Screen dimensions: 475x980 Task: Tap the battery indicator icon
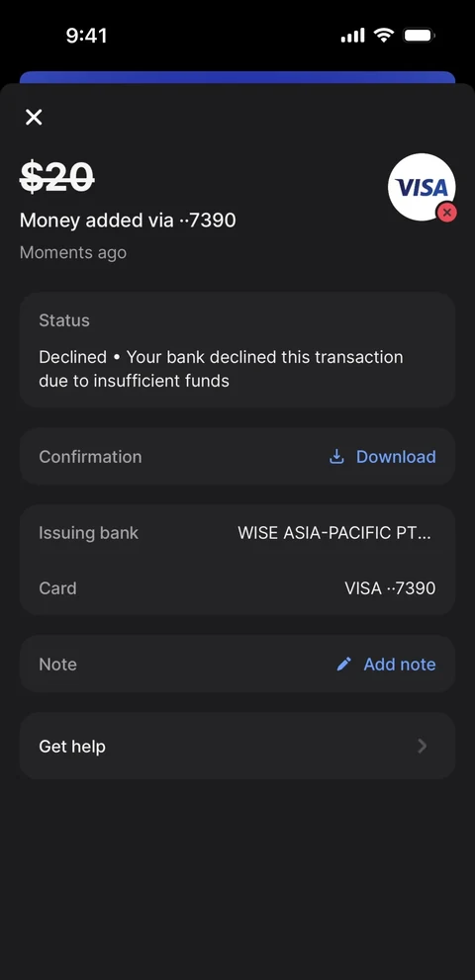point(419,35)
